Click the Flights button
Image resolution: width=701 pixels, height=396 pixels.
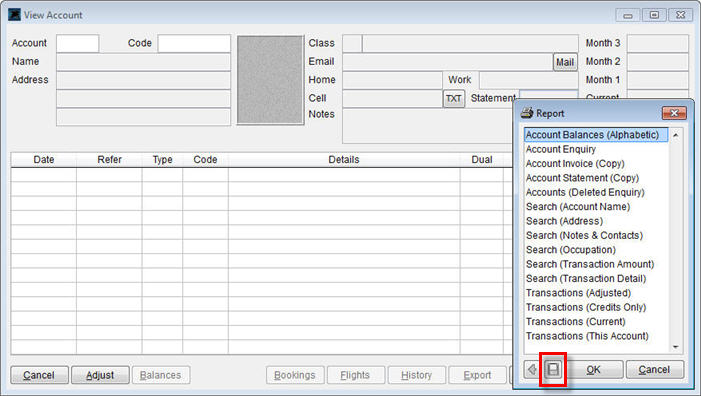click(x=355, y=375)
